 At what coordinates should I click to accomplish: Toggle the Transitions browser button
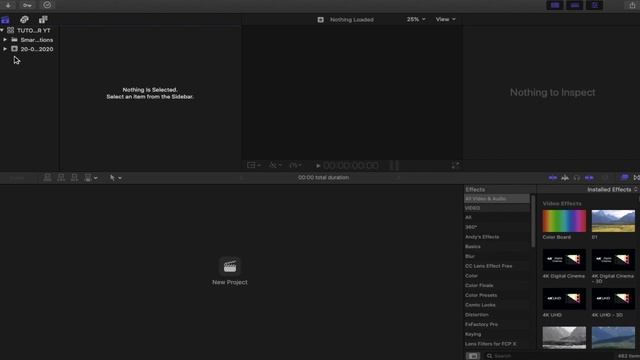637,178
